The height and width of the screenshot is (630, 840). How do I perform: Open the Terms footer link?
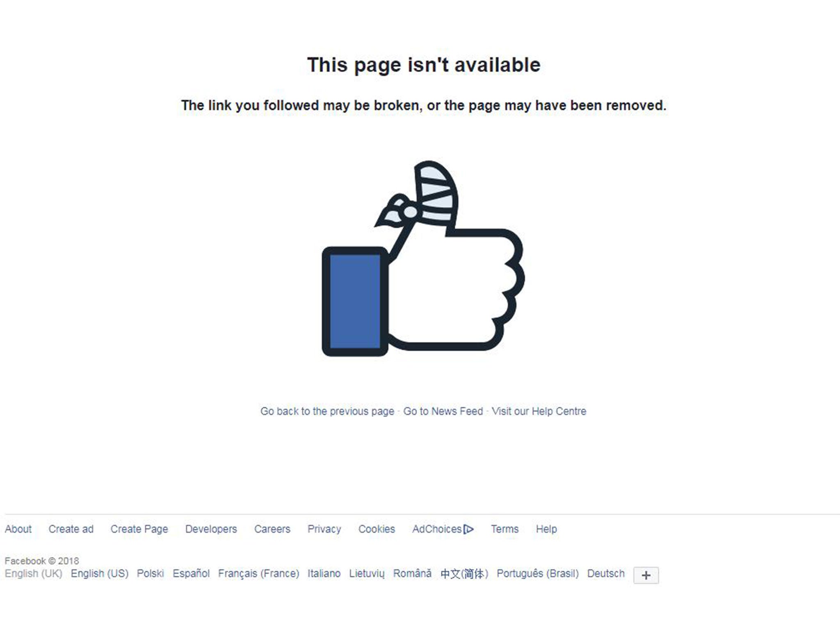tap(504, 529)
